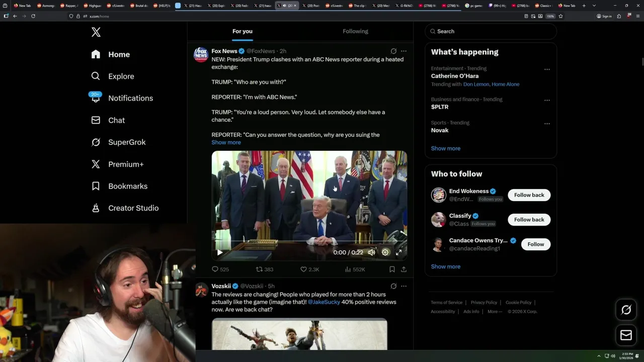644x362 pixels.
Task: Go back in the browser
Action: pos(15,16)
